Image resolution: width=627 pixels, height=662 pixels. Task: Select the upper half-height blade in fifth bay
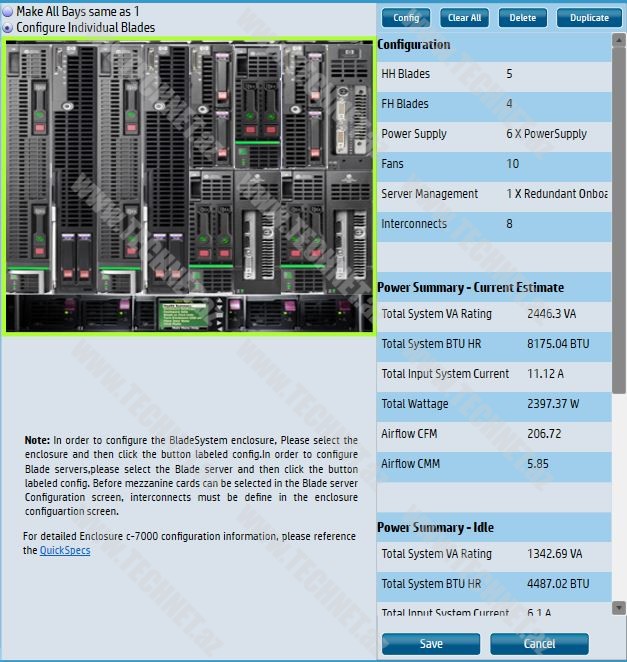(x=211, y=105)
